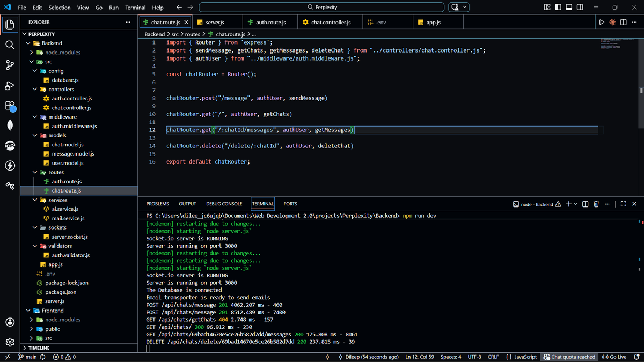Screen dimensions: 644x362
Task: Click the editor minimap code preview
Action: (x=617, y=44)
